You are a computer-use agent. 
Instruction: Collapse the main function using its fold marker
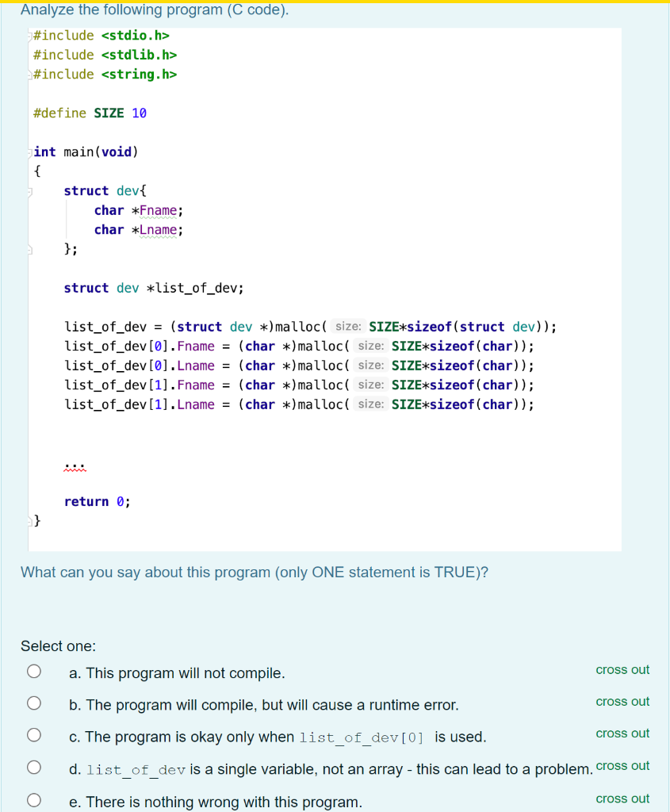point(29,151)
